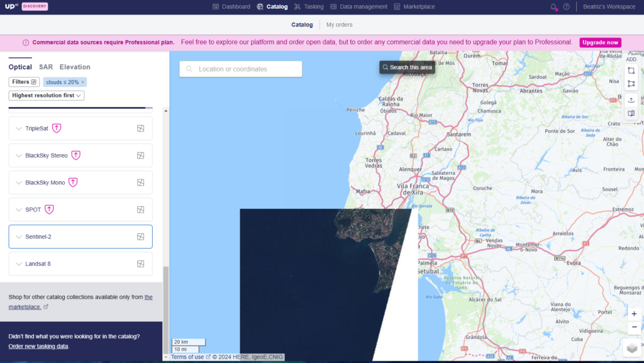Open the map layers panel icon

[x=631, y=347]
